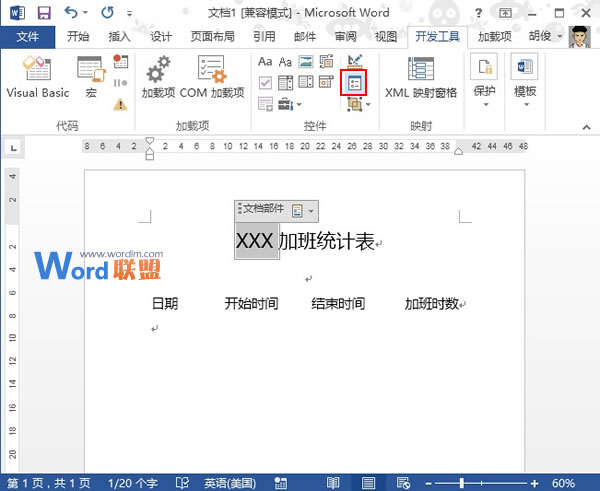Image resolution: width=600 pixels, height=491 pixels.
Task: Switch to the 视图 tab
Action: 386,37
